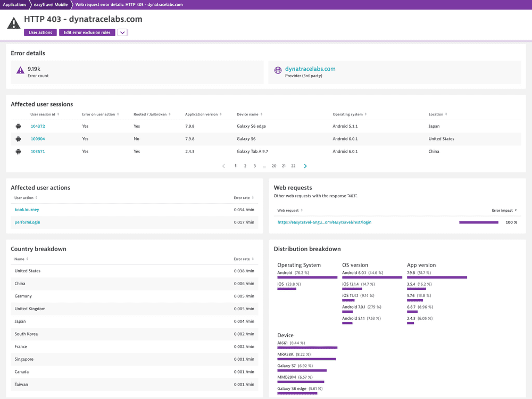The height and width of the screenshot is (399, 532).
Task: Toggle sorting on the Location column
Action: point(447,114)
